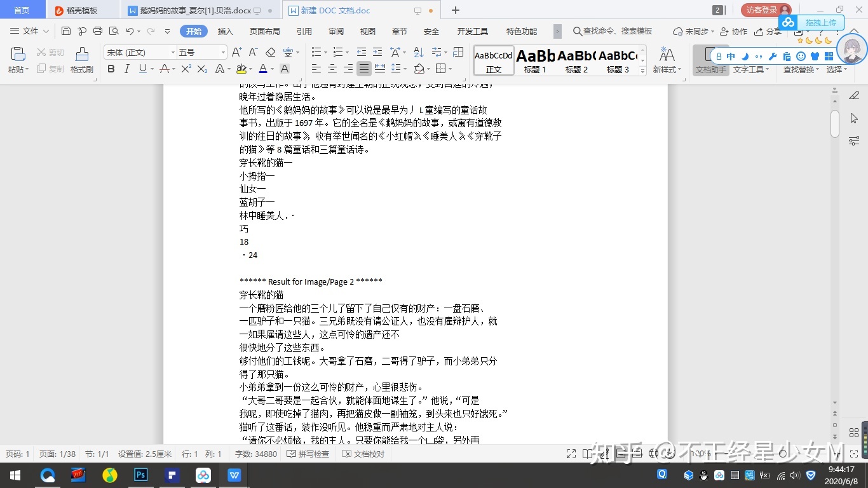This screenshot has height=488, width=868.
Task: Click the Document Assistant (文档助手) button
Action: click(x=711, y=60)
